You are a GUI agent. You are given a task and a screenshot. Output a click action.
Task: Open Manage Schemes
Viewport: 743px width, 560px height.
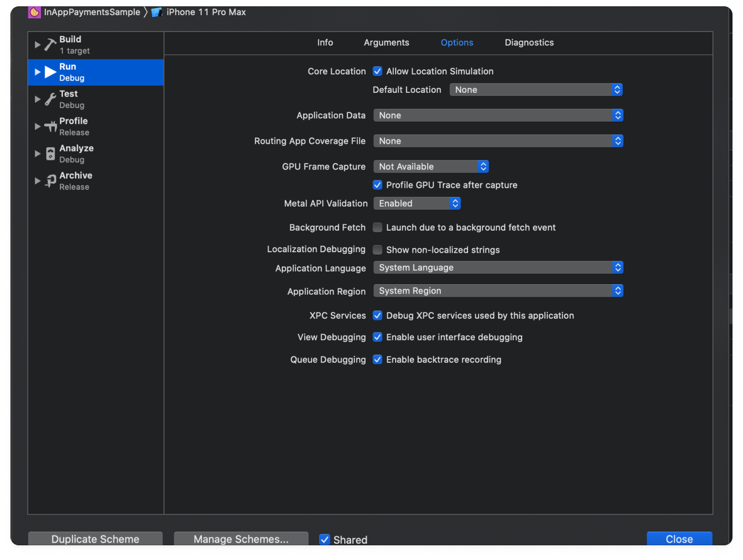coord(241,539)
